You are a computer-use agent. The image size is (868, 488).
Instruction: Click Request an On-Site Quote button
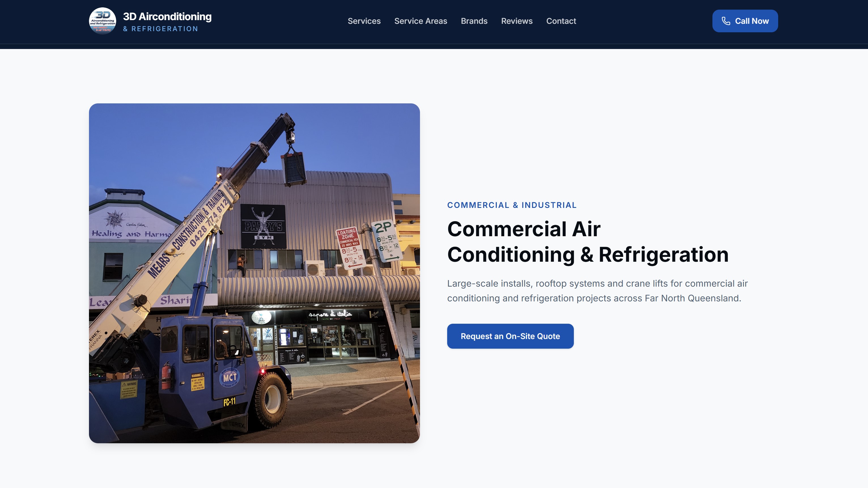click(x=510, y=336)
